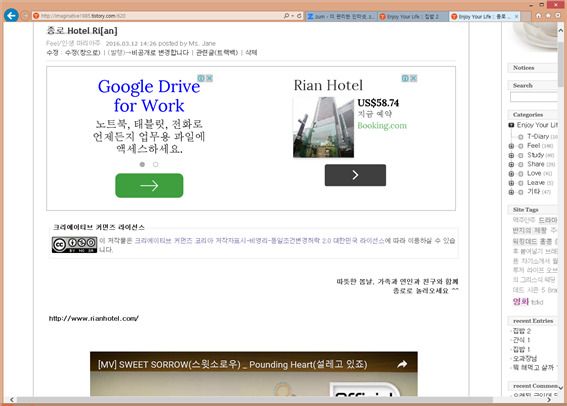This screenshot has height=406, width=567.
Task: Click the Sweet Sorrow Pounding Heart video title
Action: click(x=233, y=364)
